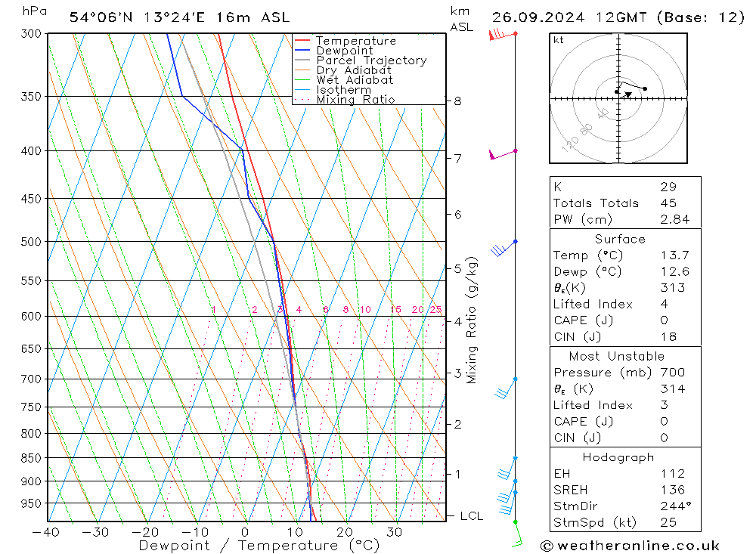Click the 400 hPa pressure label

(x=31, y=151)
